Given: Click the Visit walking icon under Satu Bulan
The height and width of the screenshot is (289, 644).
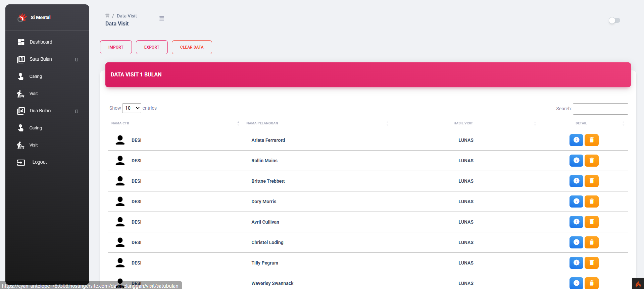Looking at the screenshot, I should click(21, 94).
